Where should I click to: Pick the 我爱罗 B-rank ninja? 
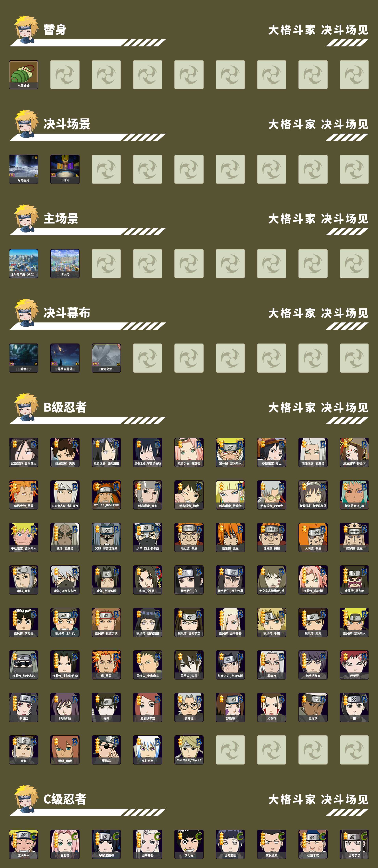[354, 665]
